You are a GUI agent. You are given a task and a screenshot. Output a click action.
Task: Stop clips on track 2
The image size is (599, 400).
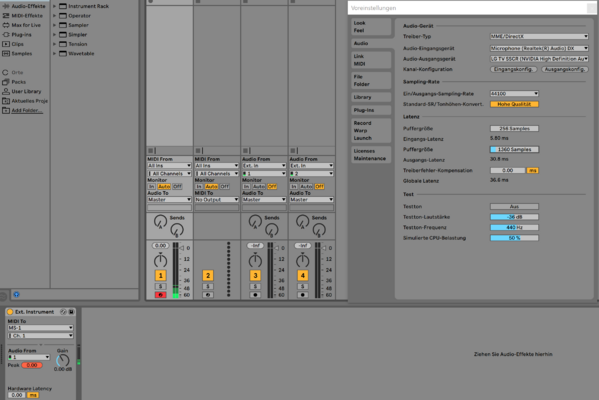click(x=198, y=151)
